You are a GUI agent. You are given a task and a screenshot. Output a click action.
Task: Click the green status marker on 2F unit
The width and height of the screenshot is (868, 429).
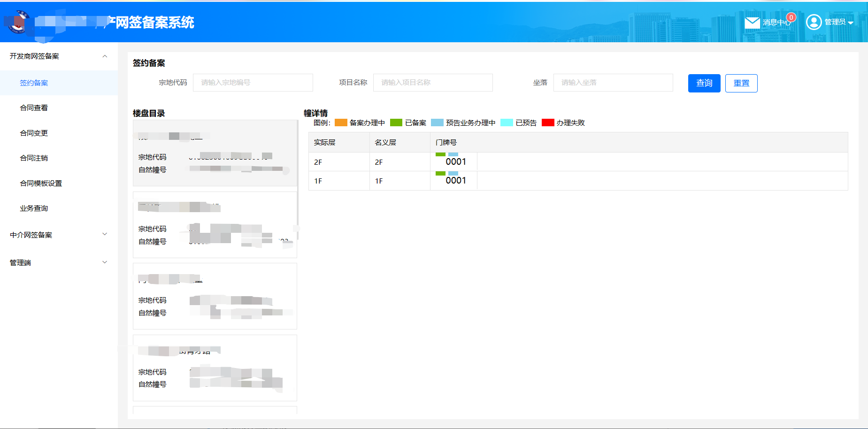coord(440,154)
